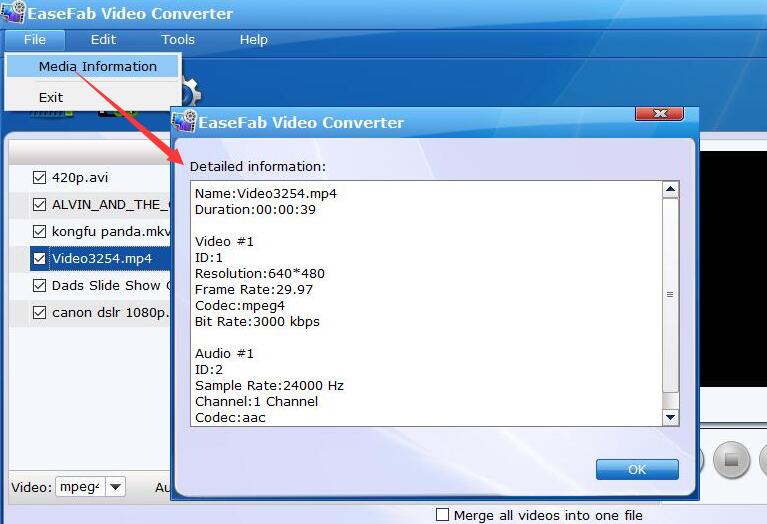767x524 pixels.
Task: Click the Sample Rate:24000 Hz line
Action: [269, 386]
